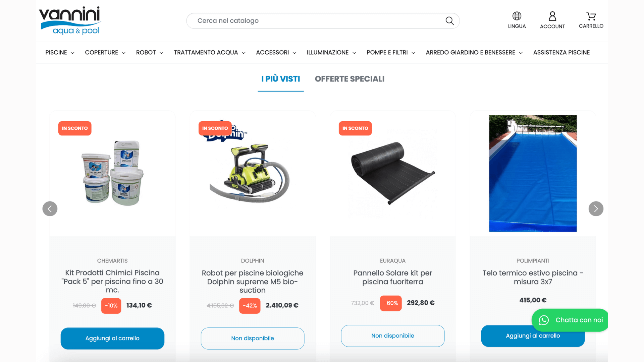Viewport: 644px width, 362px height.
Task: Click the Vannini aqua & pool logo
Action: pyautogui.click(x=70, y=20)
